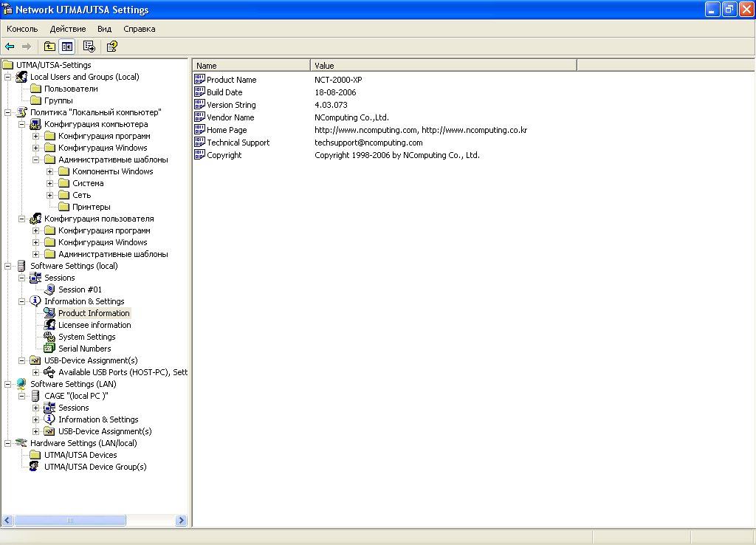Click the Licensee information icon
756x545 pixels.
pyautogui.click(x=49, y=325)
